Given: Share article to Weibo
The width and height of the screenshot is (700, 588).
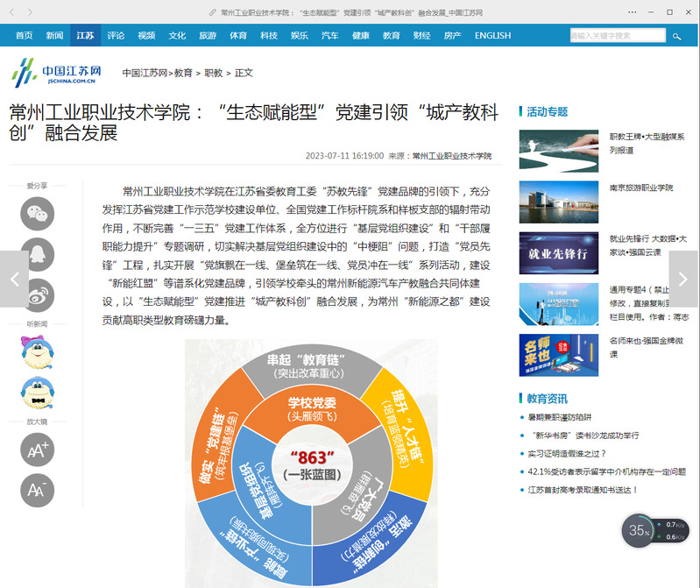Looking at the screenshot, I should pos(37,297).
